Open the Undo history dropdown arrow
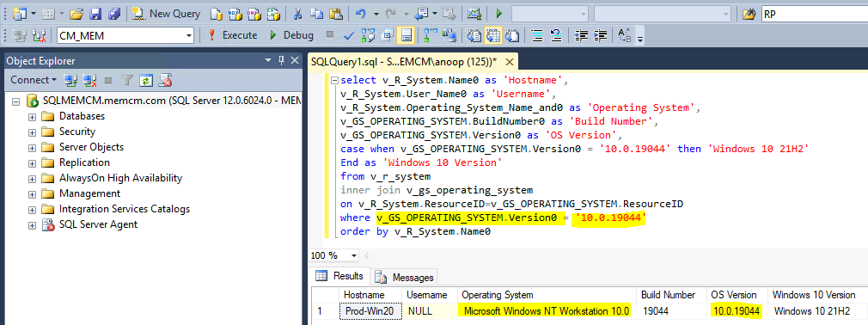The width and height of the screenshot is (868, 325). pos(376,14)
